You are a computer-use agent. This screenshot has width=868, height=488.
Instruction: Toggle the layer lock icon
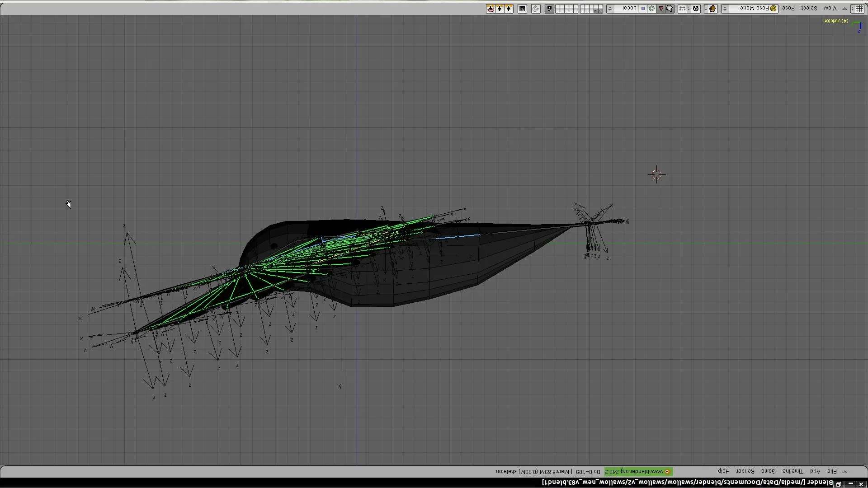[x=549, y=9]
